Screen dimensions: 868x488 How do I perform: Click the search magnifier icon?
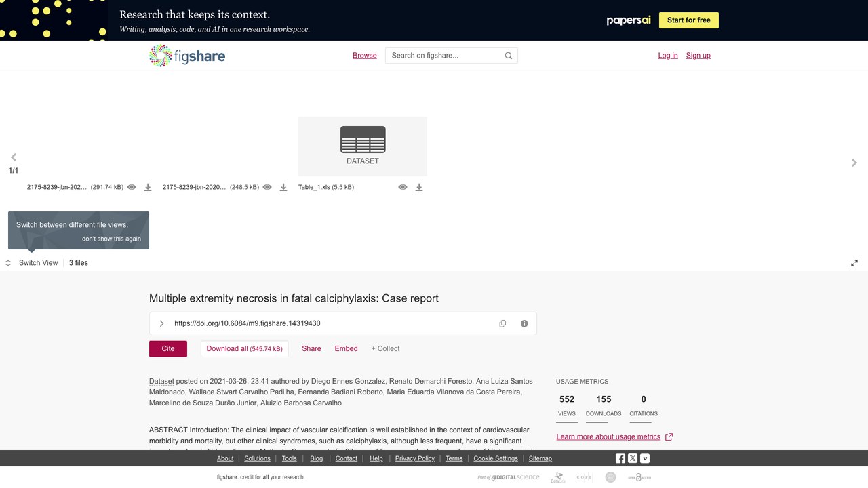[x=509, y=56]
